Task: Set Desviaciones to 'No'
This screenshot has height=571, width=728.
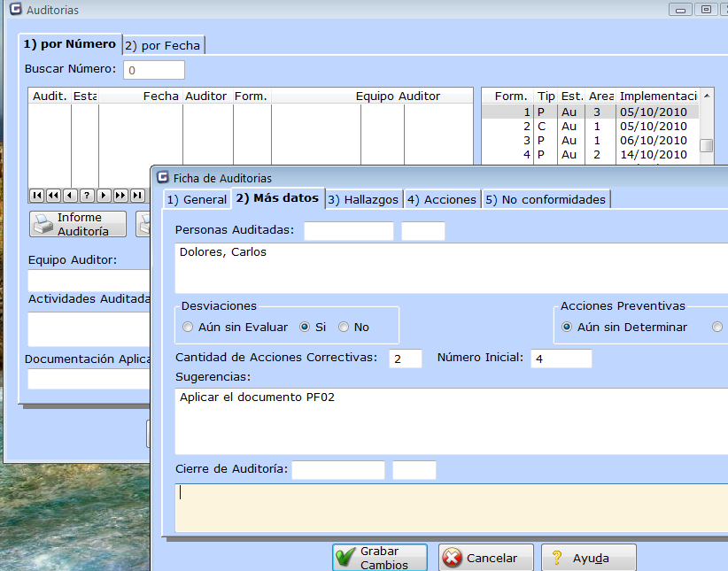Action: [x=344, y=328]
